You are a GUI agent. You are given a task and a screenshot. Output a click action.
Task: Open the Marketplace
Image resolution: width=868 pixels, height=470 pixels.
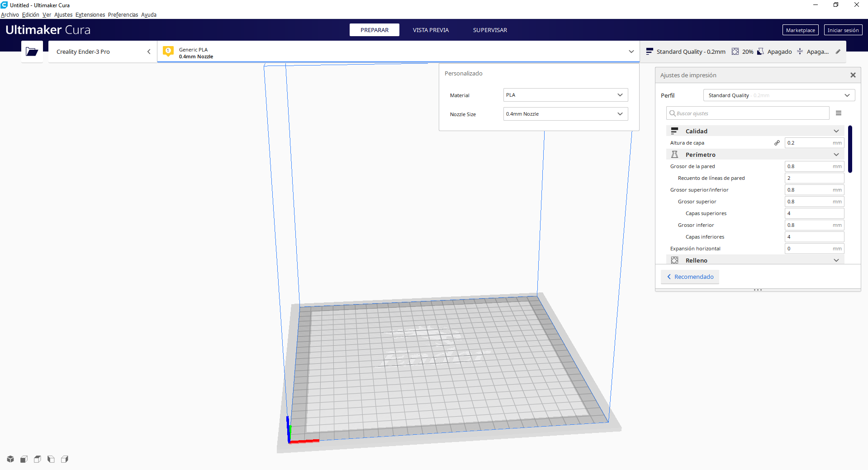(x=800, y=30)
